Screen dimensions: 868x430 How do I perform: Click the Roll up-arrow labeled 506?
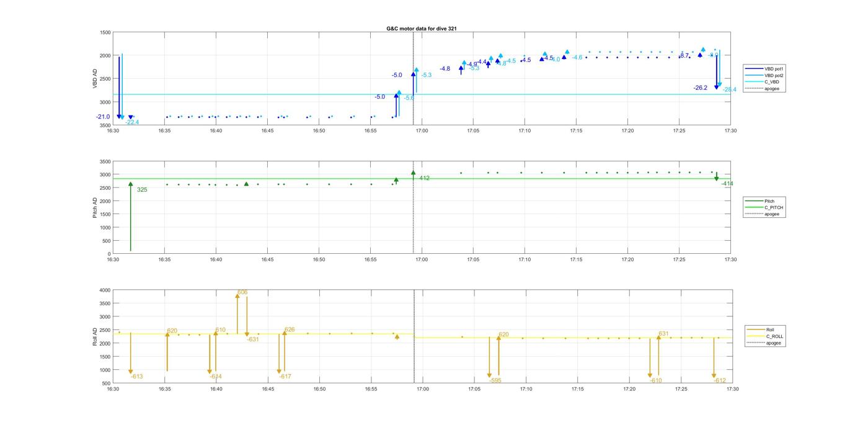click(x=237, y=313)
